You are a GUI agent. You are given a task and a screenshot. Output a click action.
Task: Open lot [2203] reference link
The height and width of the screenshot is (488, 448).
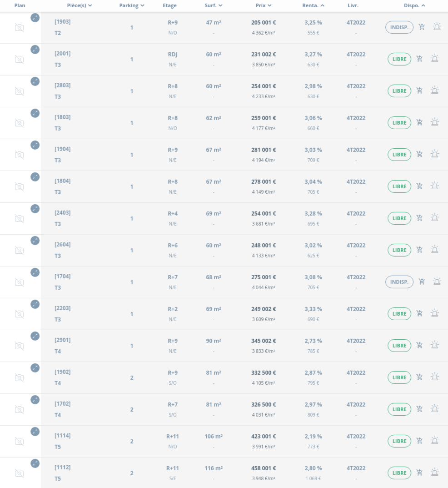click(x=63, y=308)
